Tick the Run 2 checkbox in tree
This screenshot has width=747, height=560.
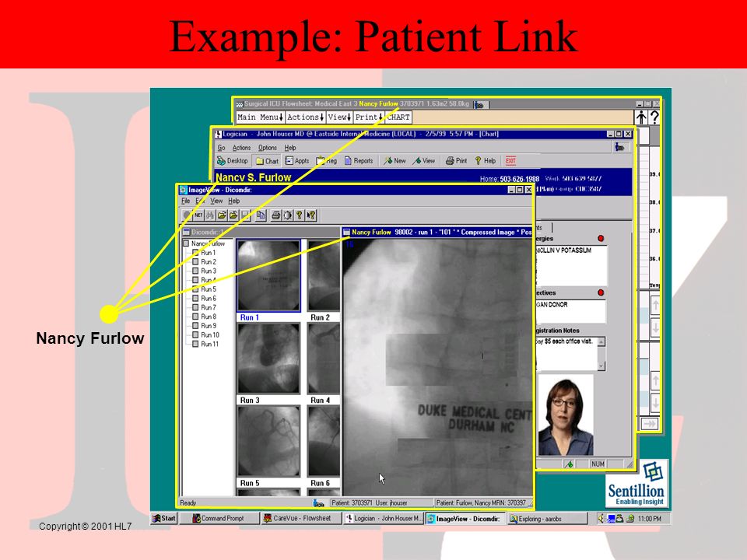195,262
